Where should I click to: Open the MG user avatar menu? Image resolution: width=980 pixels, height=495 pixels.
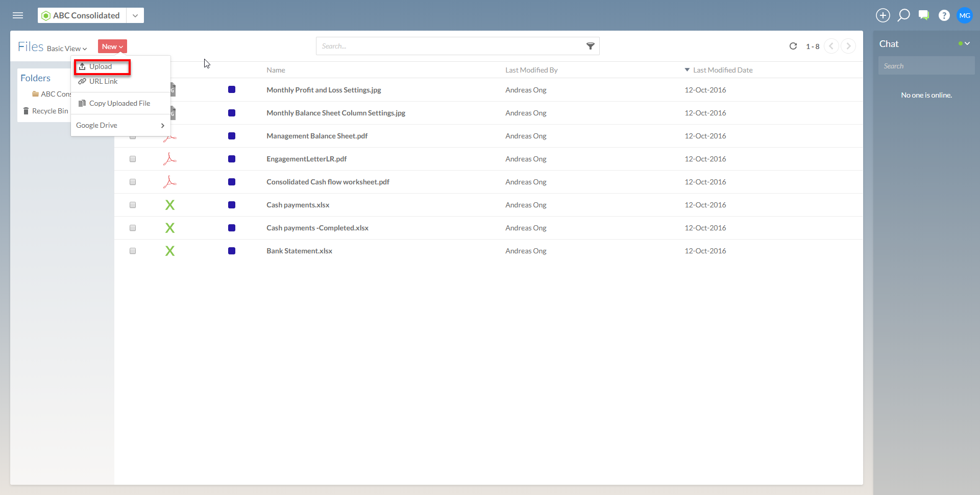(x=965, y=15)
